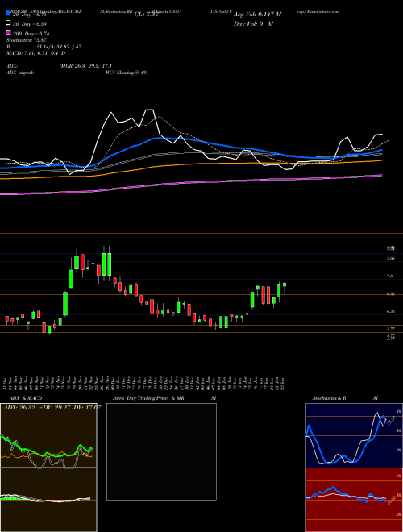
Task: Click the 73.37 stochastics value marker
Action: (x=391, y=421)
